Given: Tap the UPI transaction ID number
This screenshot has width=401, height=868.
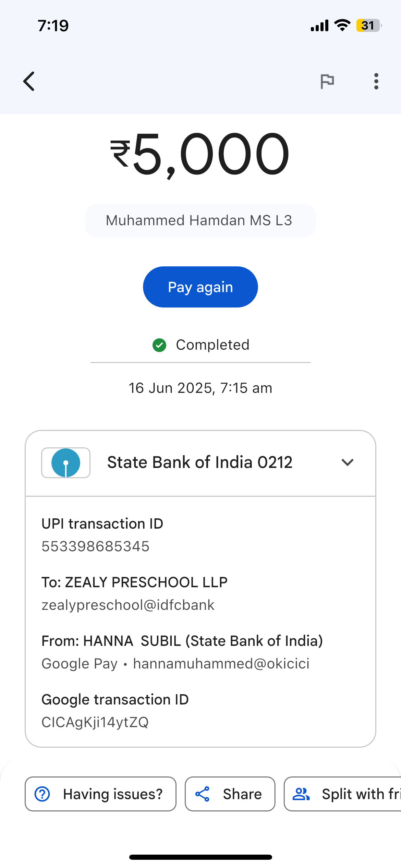Looking at the screenshot, I should coord(96,546).
